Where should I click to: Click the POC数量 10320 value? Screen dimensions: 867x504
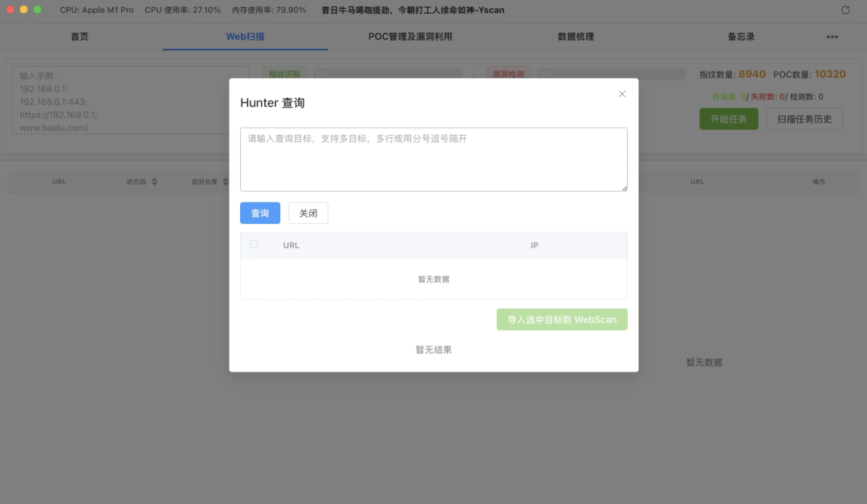pos(830,74)
